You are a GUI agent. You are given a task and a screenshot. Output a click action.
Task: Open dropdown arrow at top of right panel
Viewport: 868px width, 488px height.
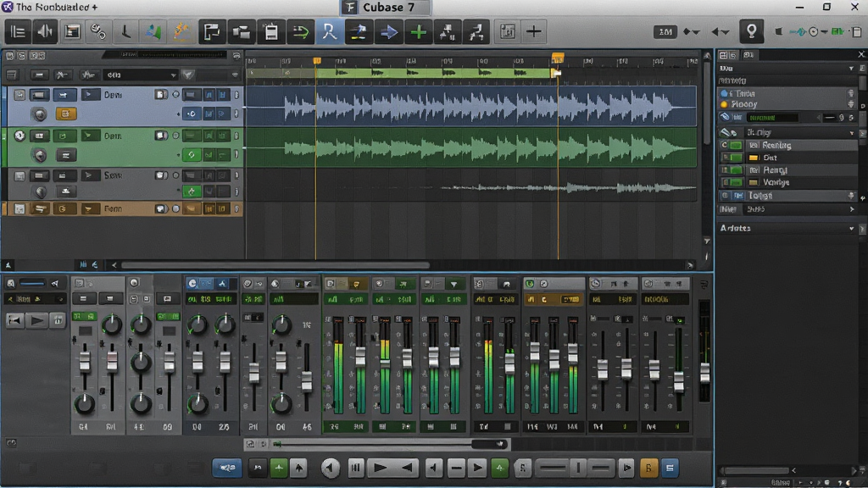[x=851, y=69]
